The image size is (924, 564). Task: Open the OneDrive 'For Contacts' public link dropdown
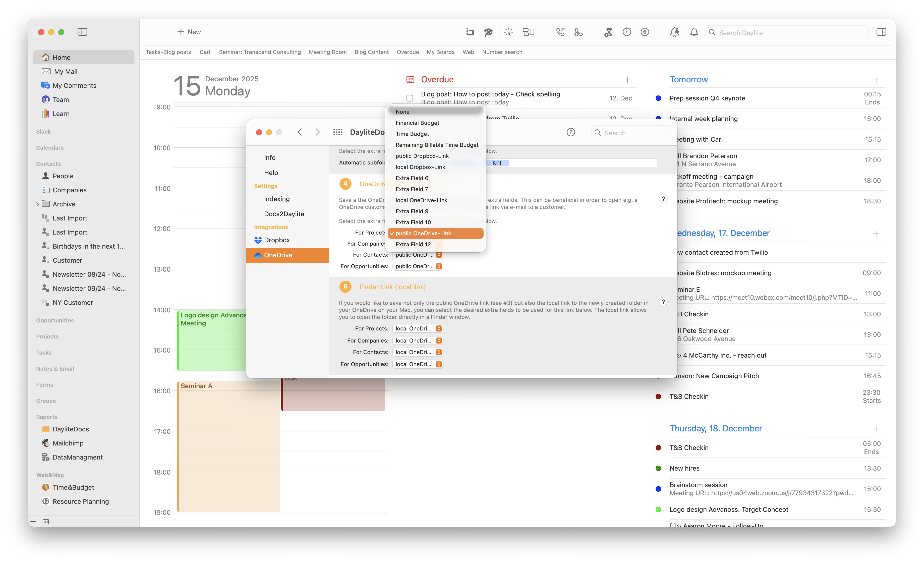(417, 255)
